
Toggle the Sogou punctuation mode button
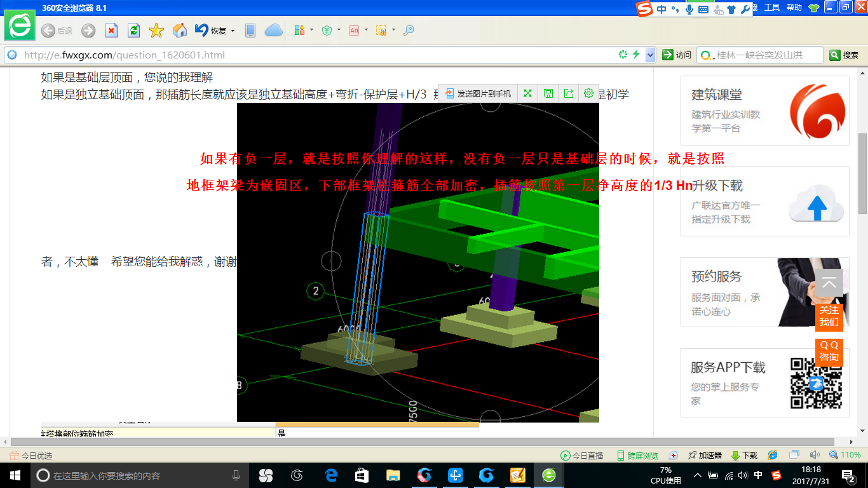675,10
